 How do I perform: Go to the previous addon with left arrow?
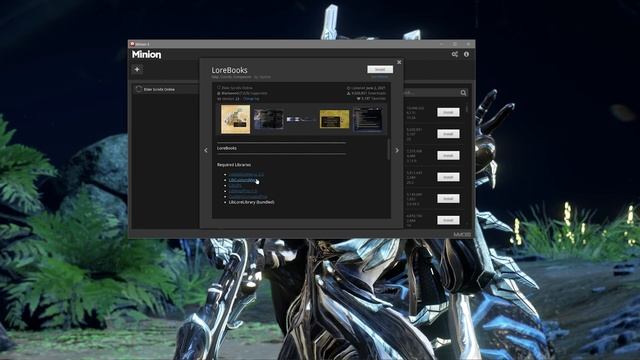[x=206, y=150]
